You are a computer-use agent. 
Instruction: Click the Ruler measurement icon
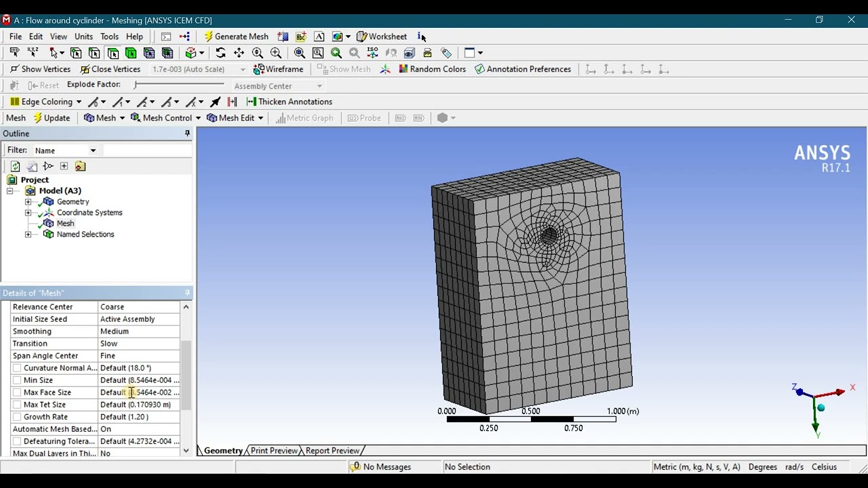[x=427, y=53]
